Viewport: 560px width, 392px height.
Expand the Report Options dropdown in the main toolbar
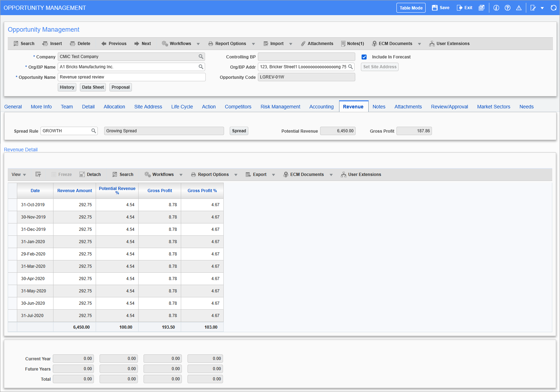coord(253,44)
